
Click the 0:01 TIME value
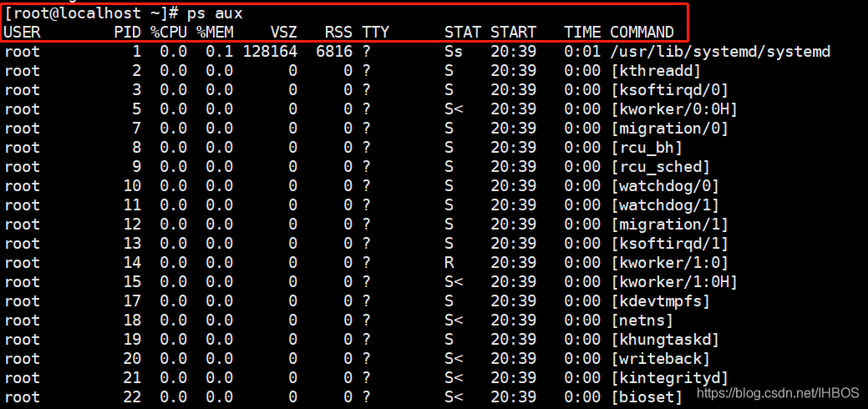[x=582, y=52]
